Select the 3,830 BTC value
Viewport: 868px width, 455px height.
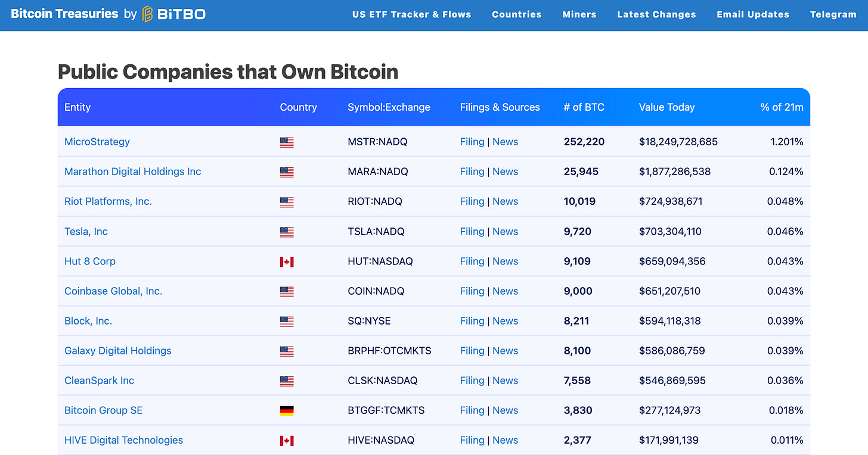pyautogui.click(x=578, y=410)
